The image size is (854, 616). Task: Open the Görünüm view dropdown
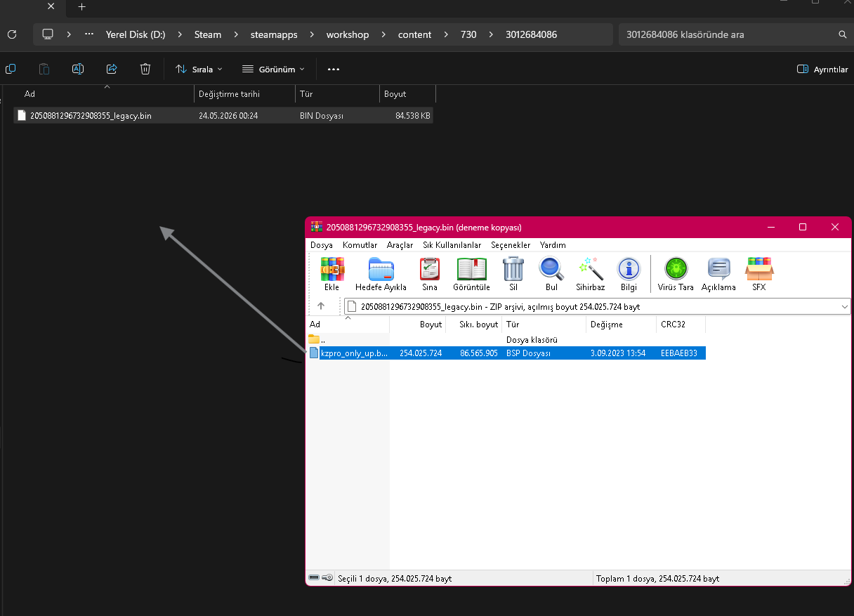pos(273,69)
